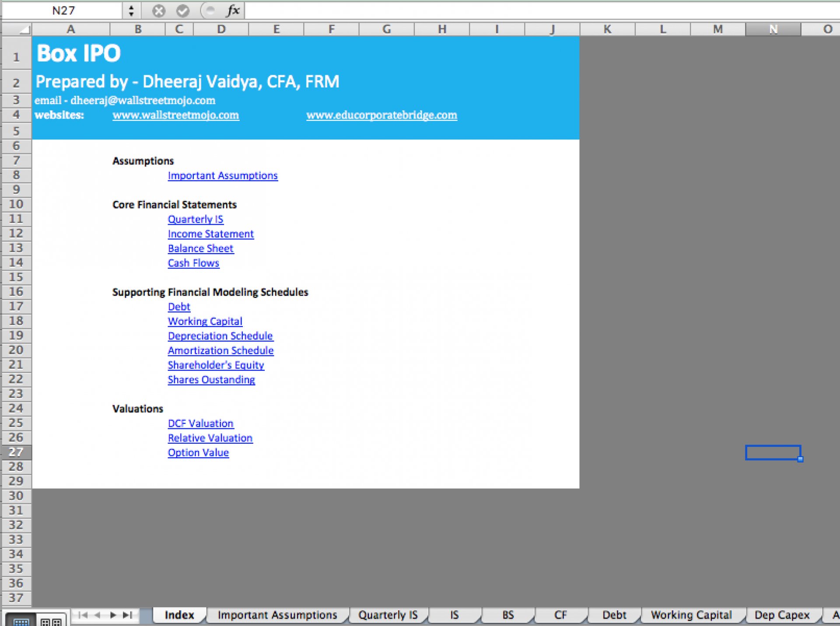This screenshot has width=840, height=626.
Task: Open www.wallstreetmojo.com website link
Action: (176, 115)
